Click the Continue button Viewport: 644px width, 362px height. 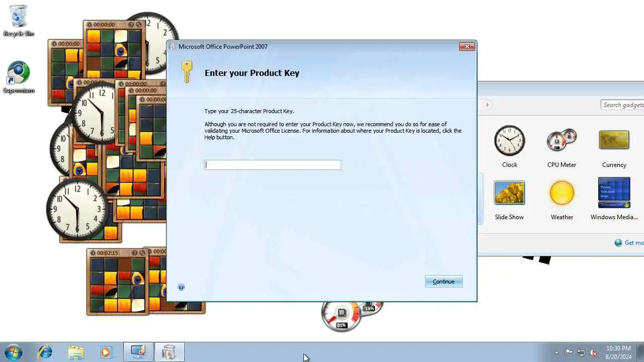[x=444, y=282]
